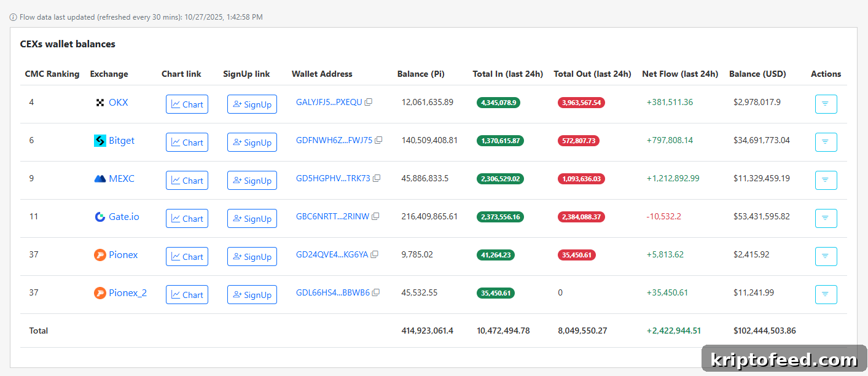868x376 pixels.
Task: Open the MEXC Chart button
Action: point(187,181)
